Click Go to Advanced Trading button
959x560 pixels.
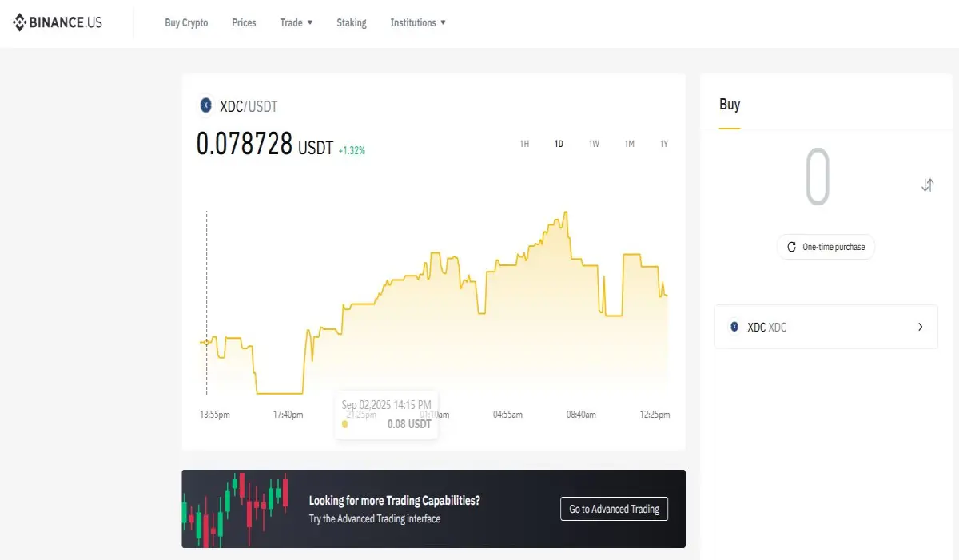pyautogui.click(x=614, y=509)
